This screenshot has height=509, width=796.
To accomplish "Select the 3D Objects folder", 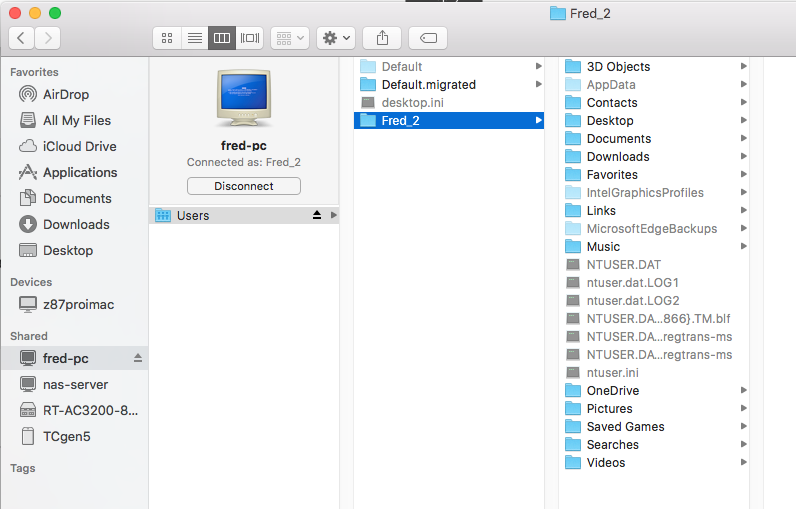I will [654, 66].
